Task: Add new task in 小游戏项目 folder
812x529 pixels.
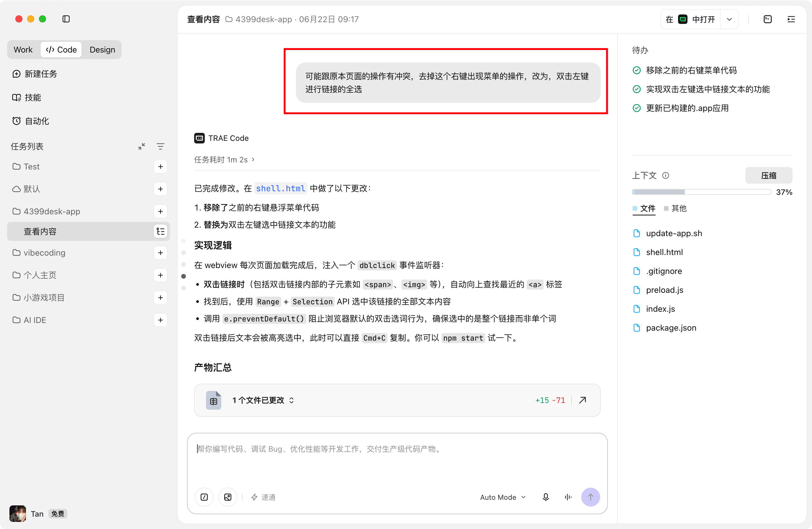Action: [x=160, y=298]
